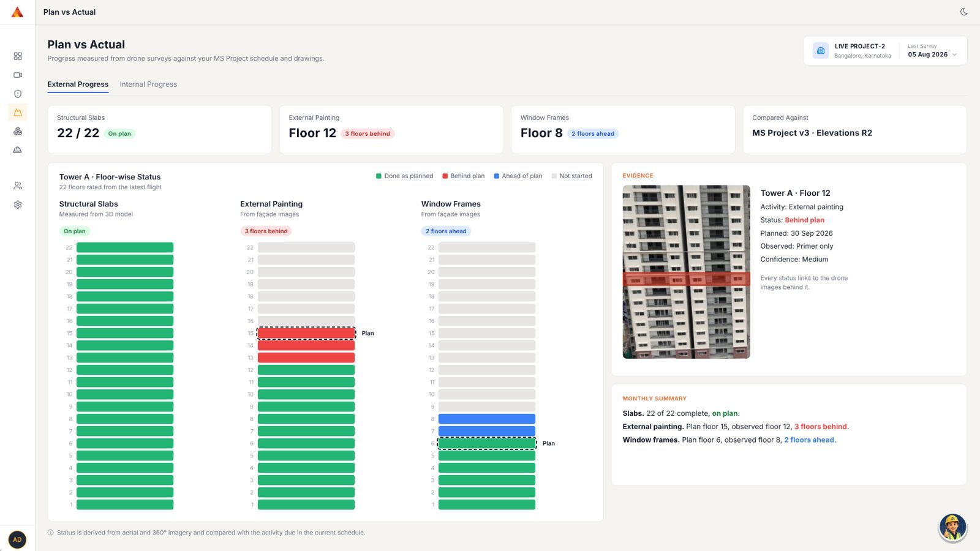Viewport: 980px width, 551px height.
Task: Select Structural Slabs floor 22 green bar
Action: [x=125, y=247]
